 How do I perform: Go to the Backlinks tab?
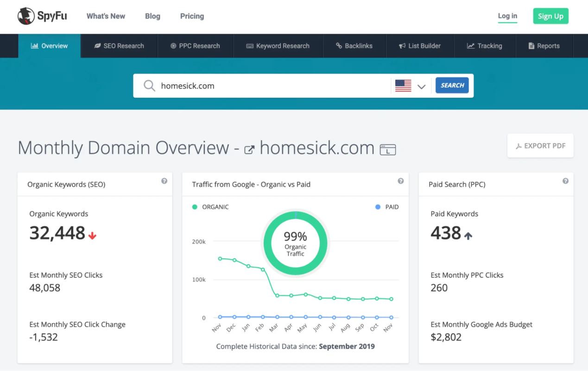coord(354,46)
